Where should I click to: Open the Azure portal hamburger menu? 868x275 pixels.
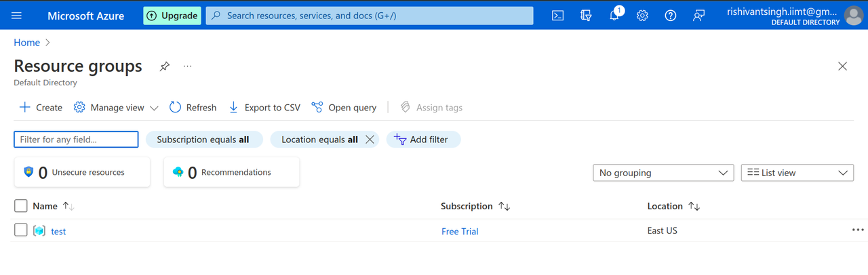(17, 16)
